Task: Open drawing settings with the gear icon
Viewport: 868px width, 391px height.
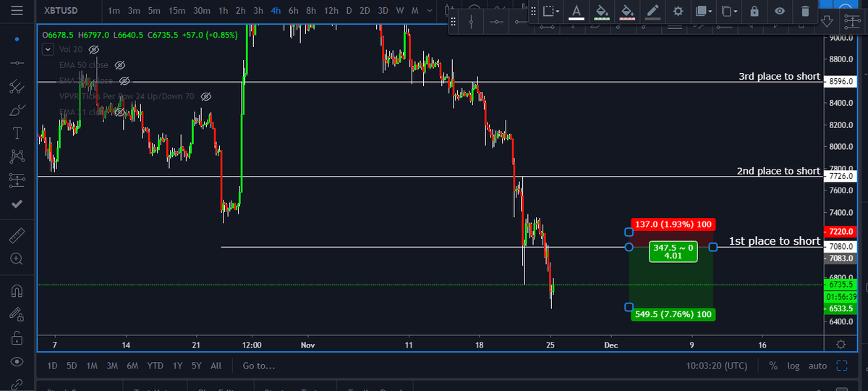Action: pos(678,11)
